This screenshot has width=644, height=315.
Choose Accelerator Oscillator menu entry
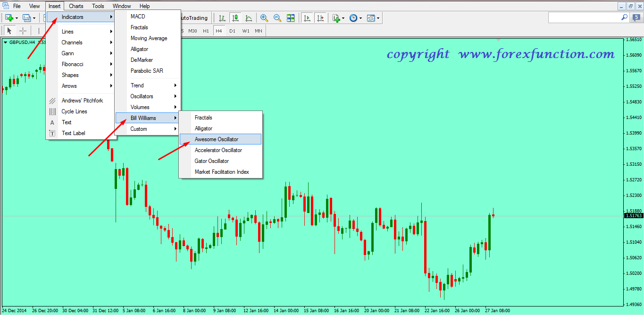[220, 150]
